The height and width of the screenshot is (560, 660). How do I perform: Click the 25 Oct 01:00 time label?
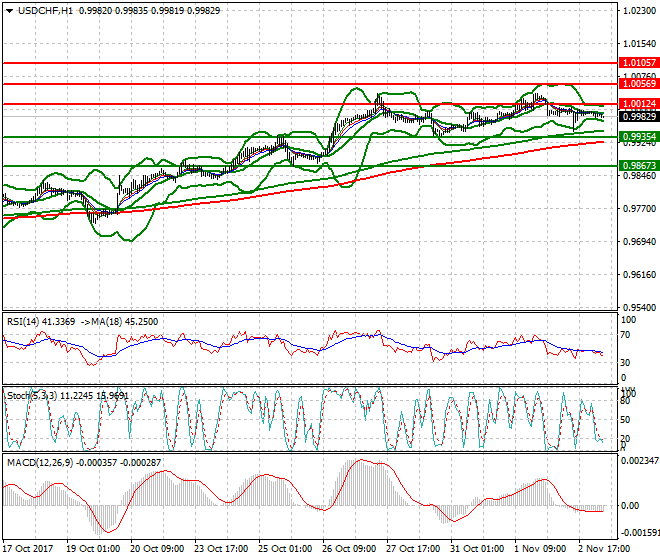tap(285, 549)
